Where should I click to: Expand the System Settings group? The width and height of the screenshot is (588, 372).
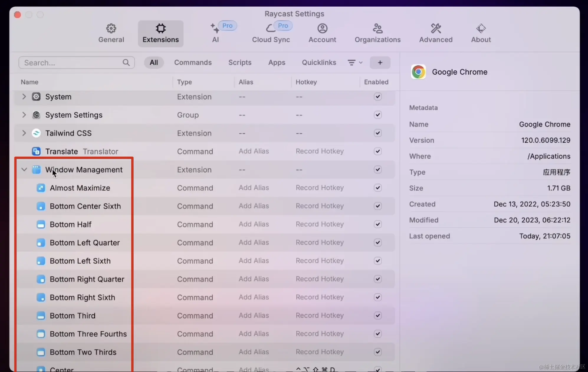click(24, 115)
